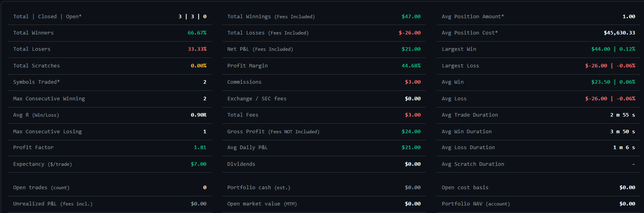
Task: Click the Open cost basis label
Action: coord(465,188)
